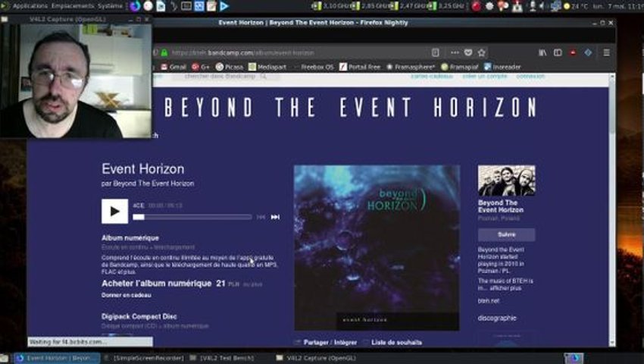Screen dimensions: 644x364
Task: Open the Inoreader bookmark
Action: (x=502, y=67)
